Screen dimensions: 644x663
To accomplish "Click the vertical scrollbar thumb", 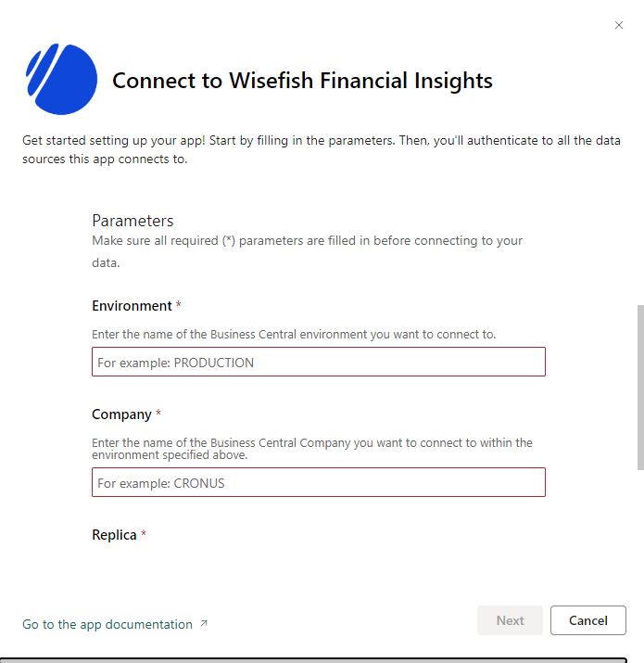I will click(x=639, y=388).
